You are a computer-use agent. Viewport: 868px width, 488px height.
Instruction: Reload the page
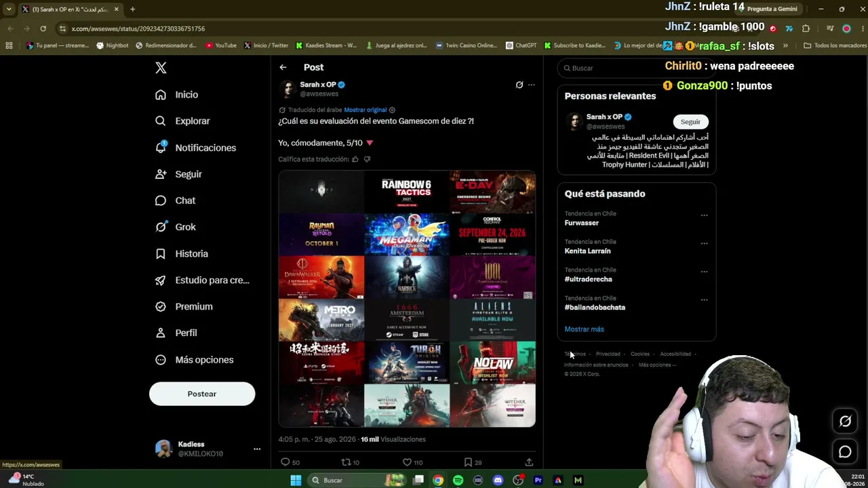(43, 28)
